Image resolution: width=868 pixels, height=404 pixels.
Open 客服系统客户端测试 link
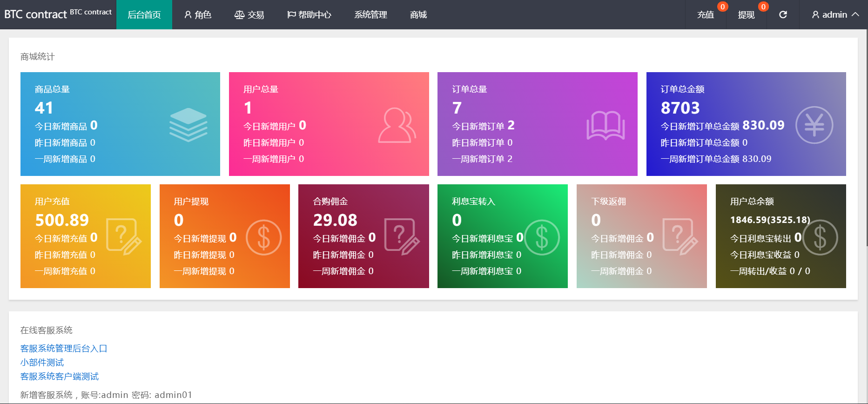click(60, 376)
